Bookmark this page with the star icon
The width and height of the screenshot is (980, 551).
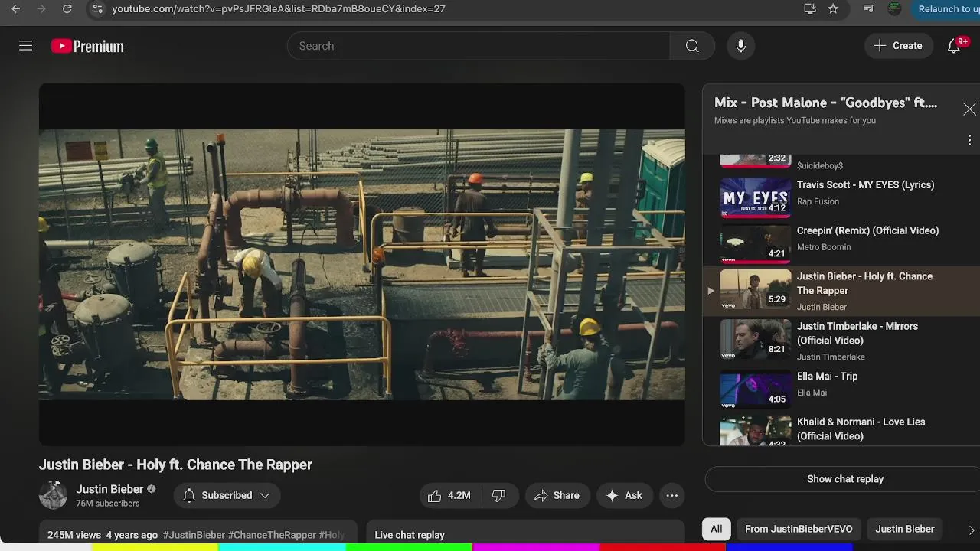click(x=833, y=9)
